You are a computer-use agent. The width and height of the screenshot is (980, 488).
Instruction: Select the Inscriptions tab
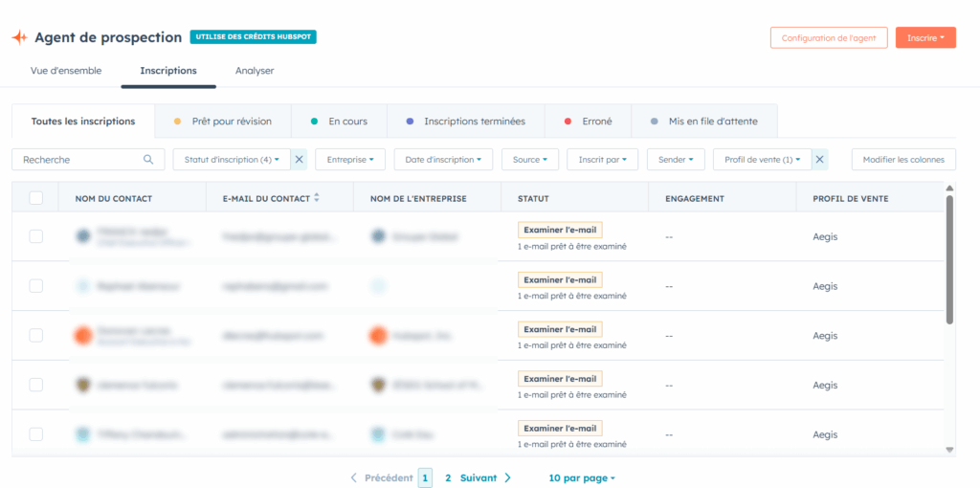[168, 71]
